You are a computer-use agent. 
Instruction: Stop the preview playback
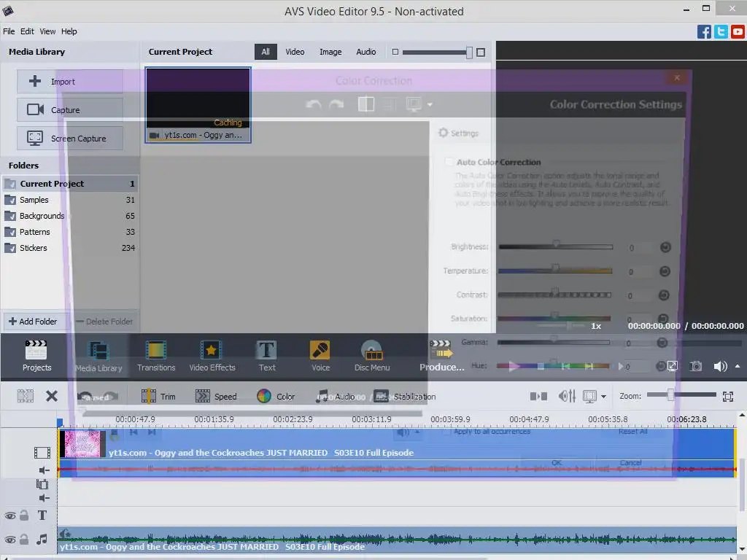click(541, 366)
